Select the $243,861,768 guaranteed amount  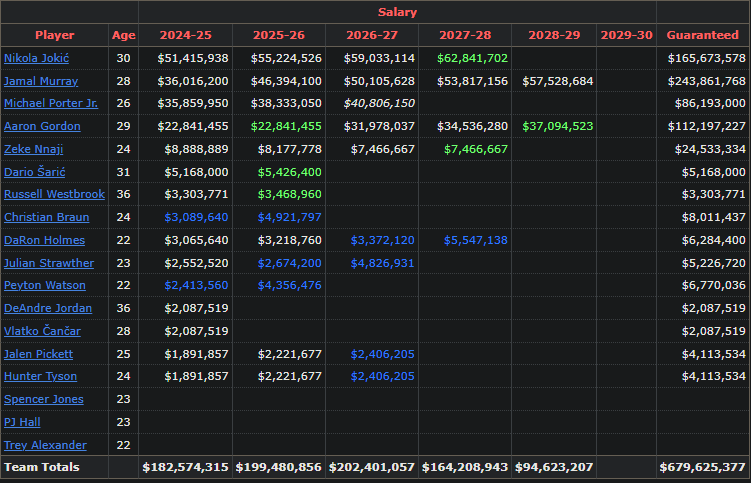[707, 81]
